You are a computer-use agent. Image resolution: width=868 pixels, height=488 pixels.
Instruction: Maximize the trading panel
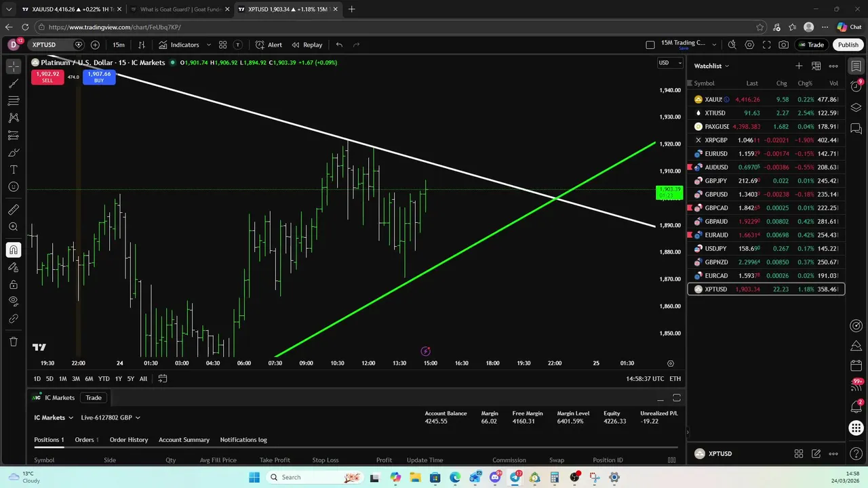676,398
